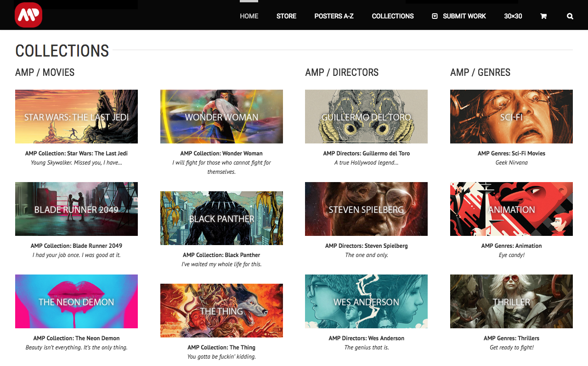Open Guillermo del Toro banner image

[366, 116]
